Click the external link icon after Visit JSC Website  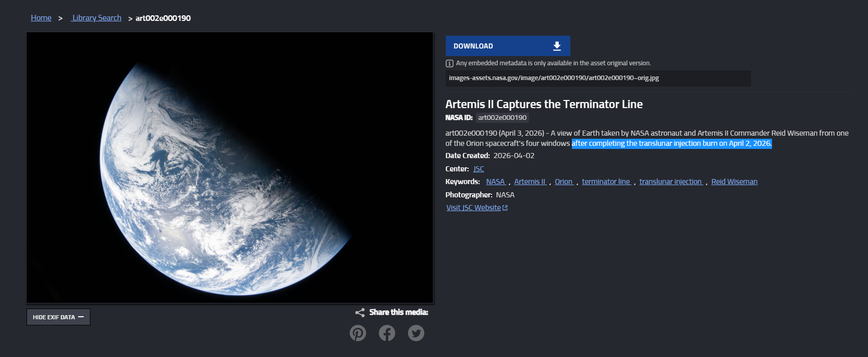pos(505,208)
